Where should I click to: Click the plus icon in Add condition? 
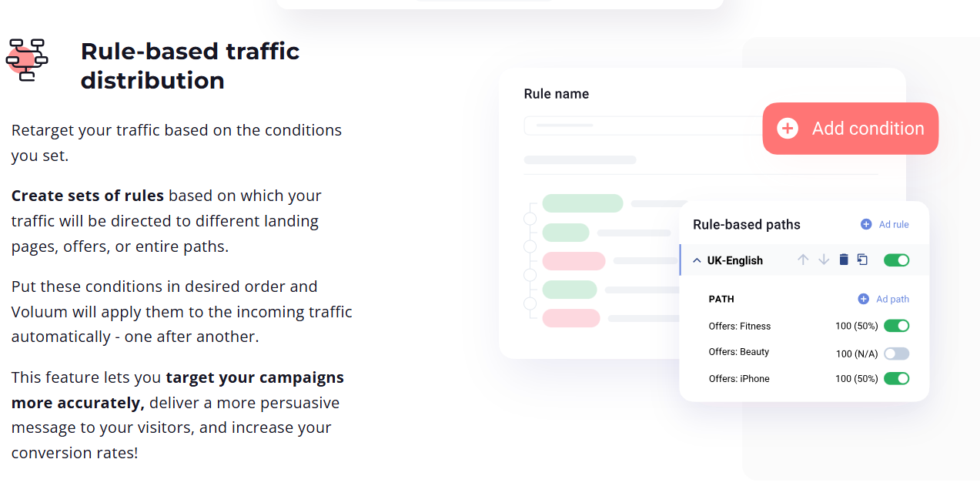788,129
